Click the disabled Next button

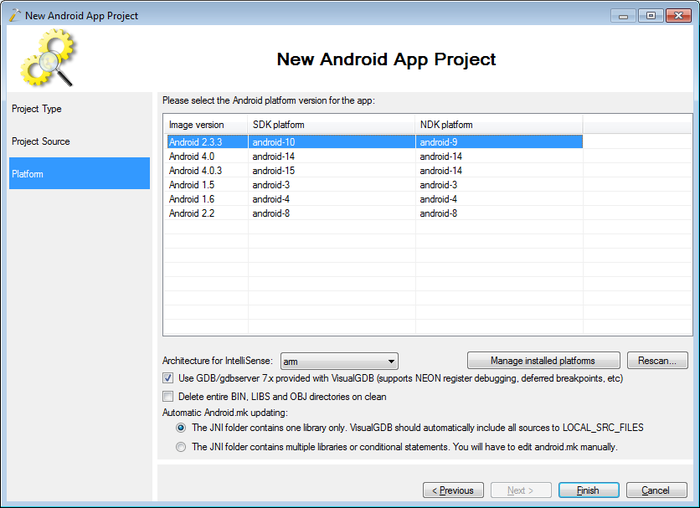point(521,490)
